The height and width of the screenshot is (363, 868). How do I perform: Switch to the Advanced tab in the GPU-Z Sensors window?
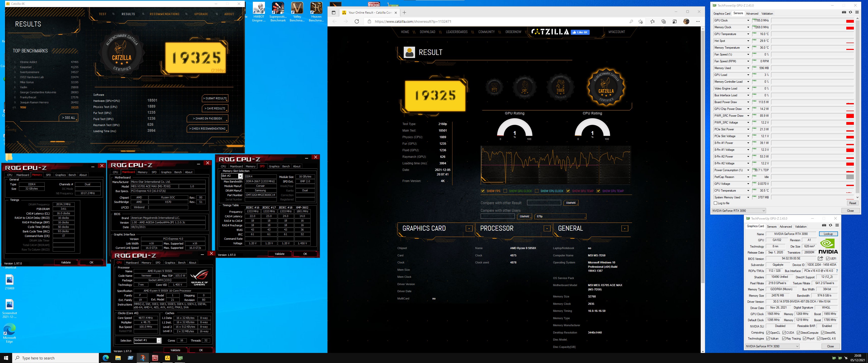[x=752, y=13]
